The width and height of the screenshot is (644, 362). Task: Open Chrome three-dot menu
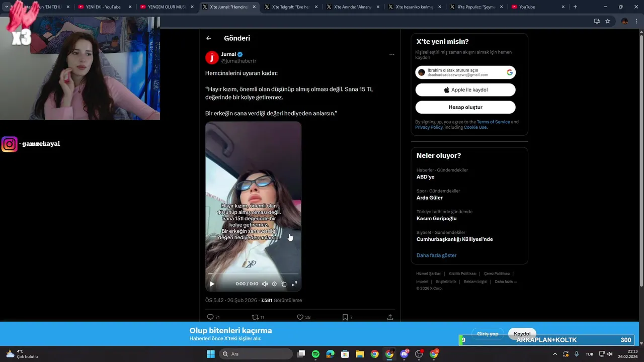pos(637,21)
